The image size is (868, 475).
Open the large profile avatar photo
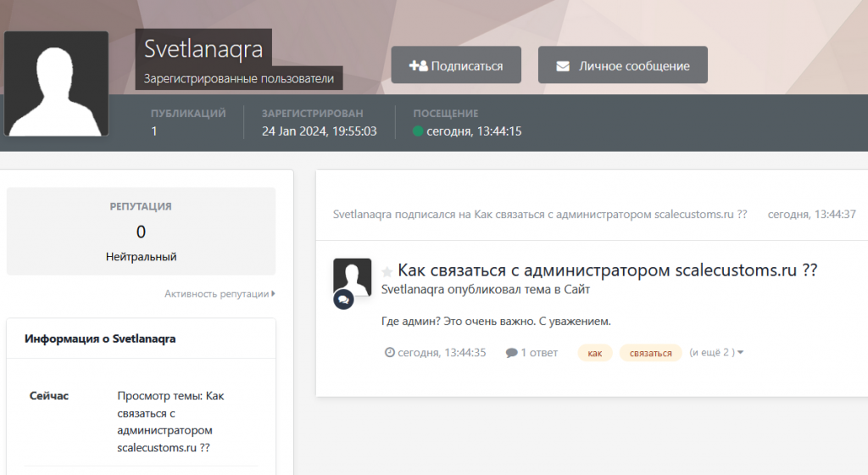click(56, 83)
